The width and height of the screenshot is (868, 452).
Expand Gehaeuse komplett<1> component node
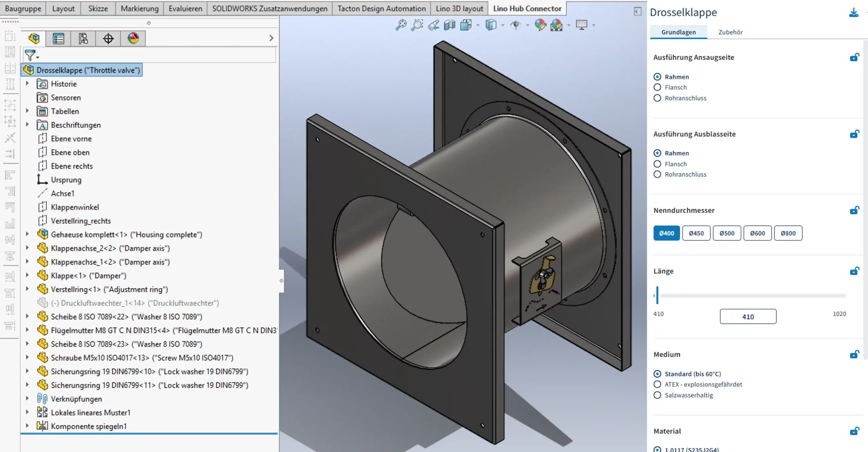click(x=27, y=234)
